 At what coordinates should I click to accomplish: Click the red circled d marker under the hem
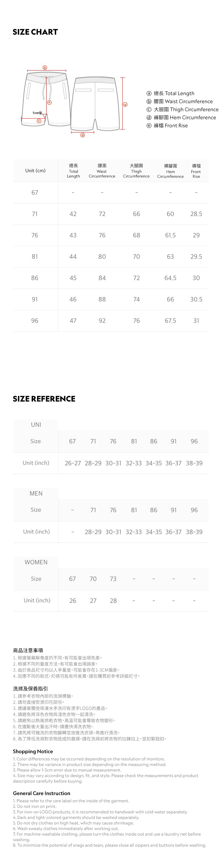(83, 135)
